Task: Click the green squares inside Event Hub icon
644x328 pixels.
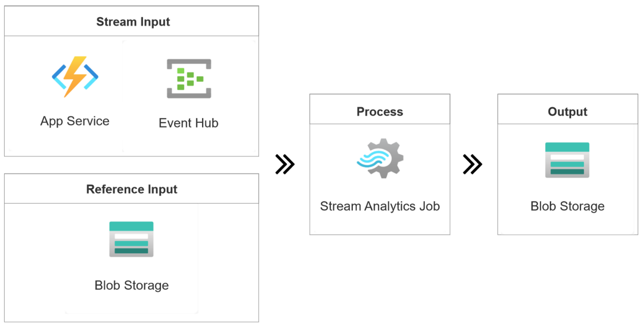Action: coord(188,79)
